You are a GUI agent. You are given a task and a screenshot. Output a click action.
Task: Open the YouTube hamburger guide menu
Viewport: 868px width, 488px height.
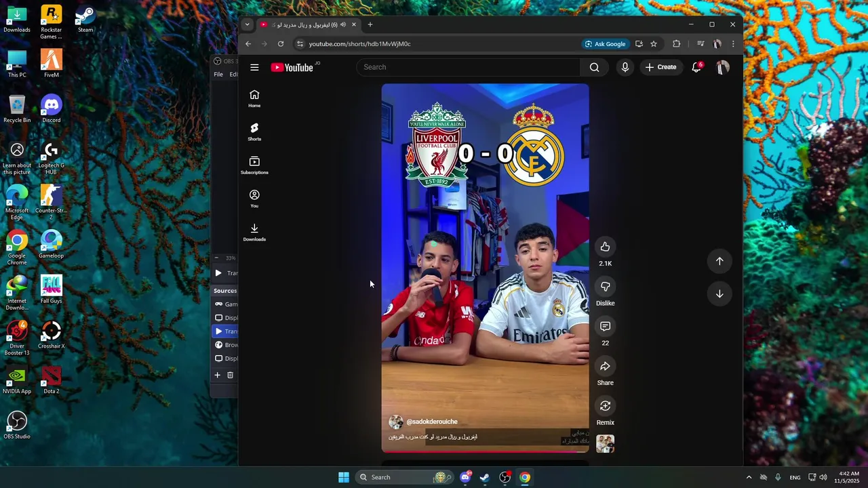(x=254, y=67)
